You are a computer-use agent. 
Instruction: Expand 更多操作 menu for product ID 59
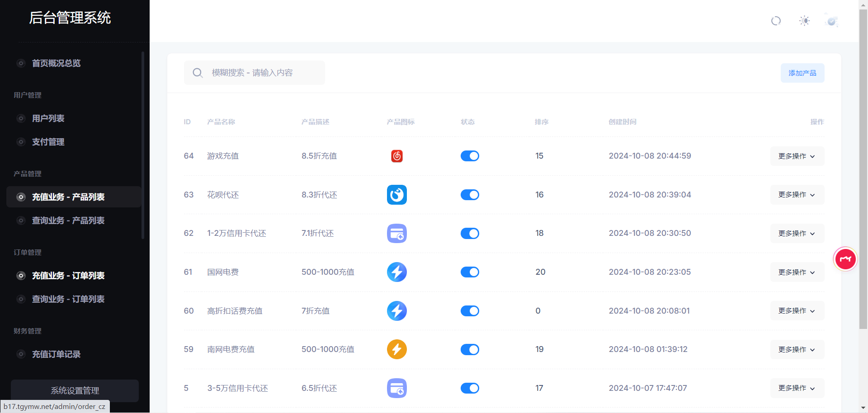pos(797,349)
